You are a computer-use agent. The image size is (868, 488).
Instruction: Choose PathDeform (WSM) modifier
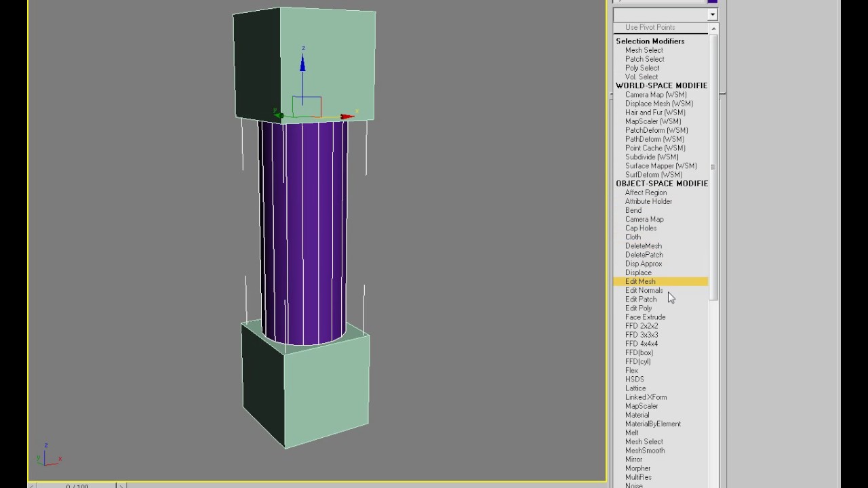[x=654, y=139]
